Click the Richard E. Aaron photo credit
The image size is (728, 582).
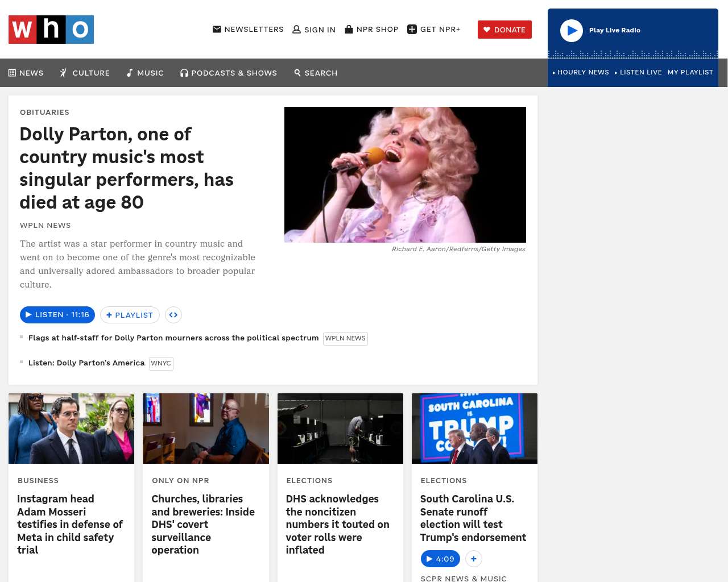[x=458, y=249]
